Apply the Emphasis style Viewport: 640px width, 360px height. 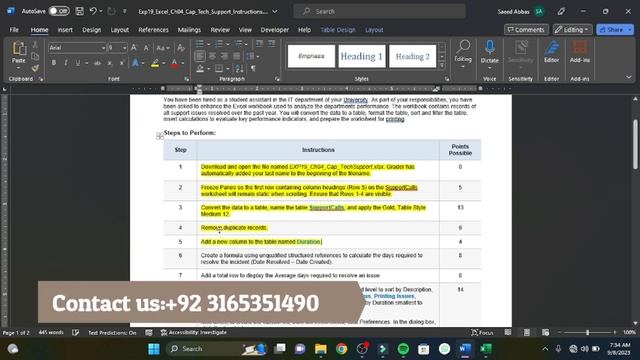pyautogui.click(x=311, y=56)
